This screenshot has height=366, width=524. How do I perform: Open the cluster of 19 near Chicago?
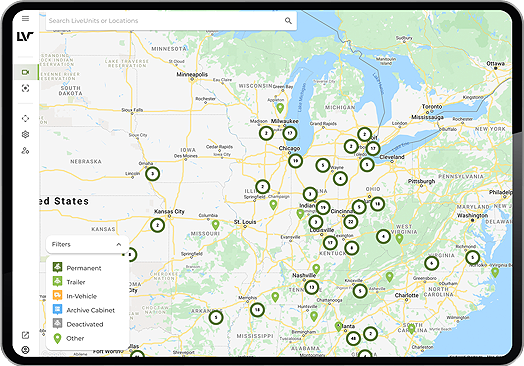click(295, 161)
